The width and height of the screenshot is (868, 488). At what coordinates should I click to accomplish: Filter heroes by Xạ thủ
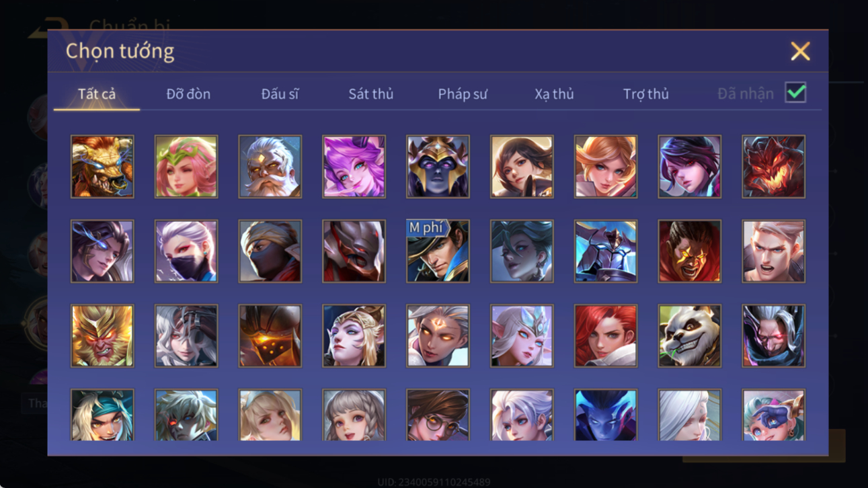554,94
